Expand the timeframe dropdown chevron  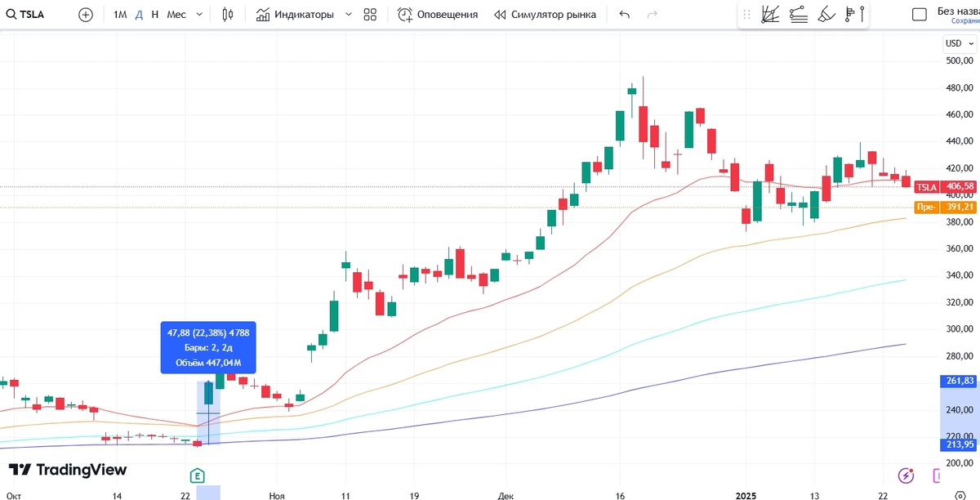click(200, 15)
